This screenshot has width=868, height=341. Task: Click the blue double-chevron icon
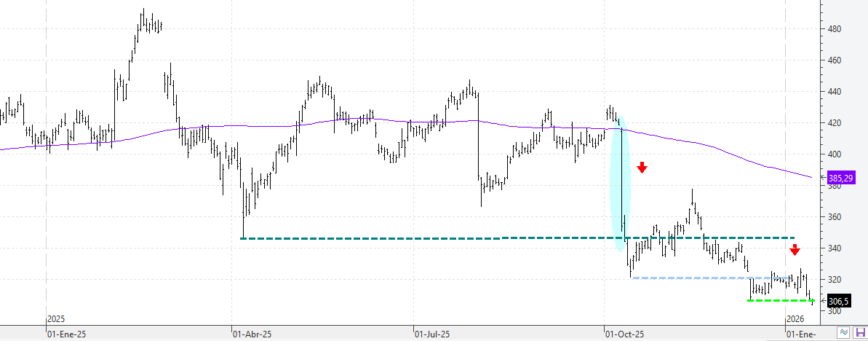844,332
